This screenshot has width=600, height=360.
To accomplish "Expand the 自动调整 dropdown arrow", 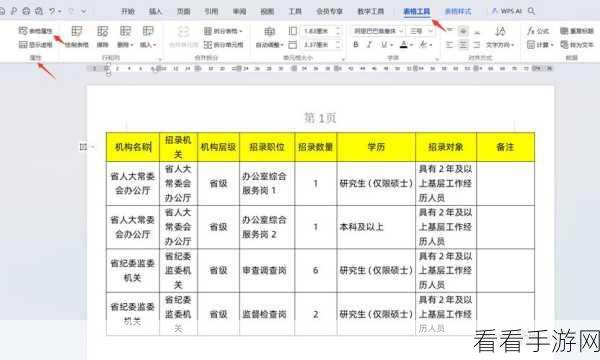I will (x=282, y=45).
